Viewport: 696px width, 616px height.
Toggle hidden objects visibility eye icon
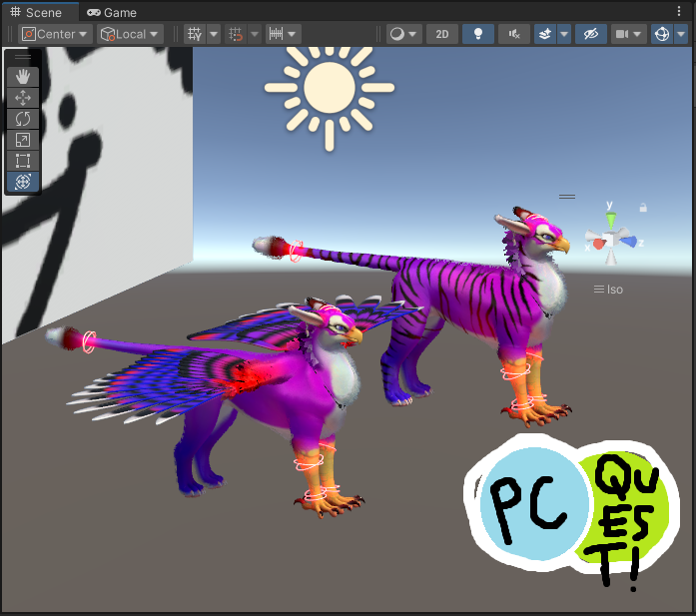(x=590, y=34)
